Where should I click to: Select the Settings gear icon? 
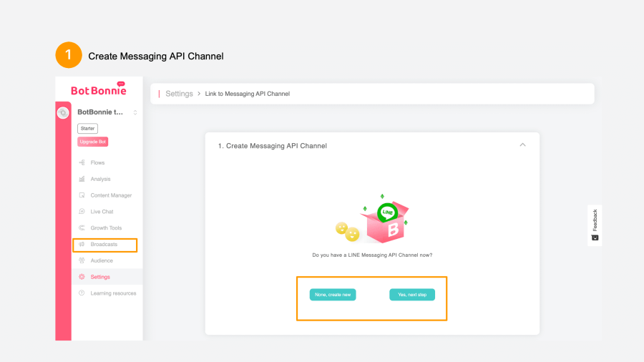(x=82, y=277)
